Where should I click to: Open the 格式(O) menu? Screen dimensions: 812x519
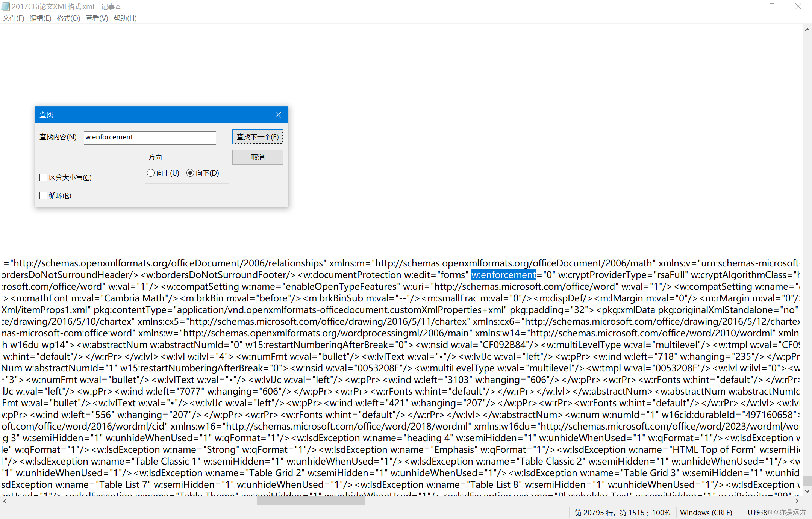pos(68,18)
